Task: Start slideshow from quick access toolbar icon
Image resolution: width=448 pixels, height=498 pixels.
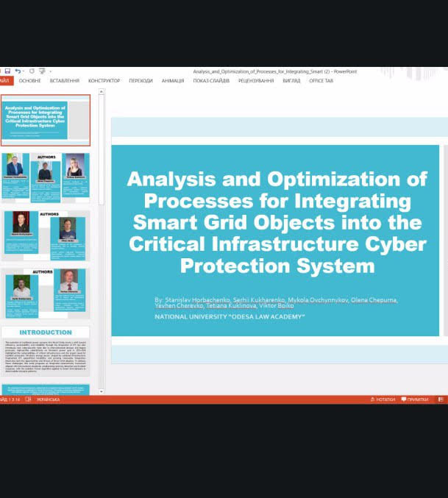Action: (42, 71)
